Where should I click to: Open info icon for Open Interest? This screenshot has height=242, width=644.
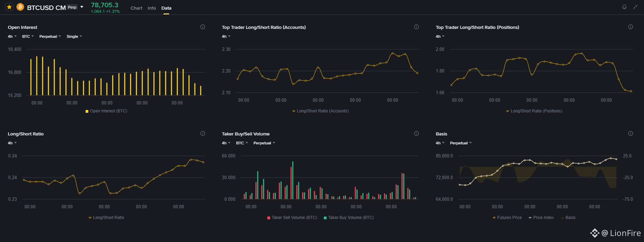coord(203,27)
